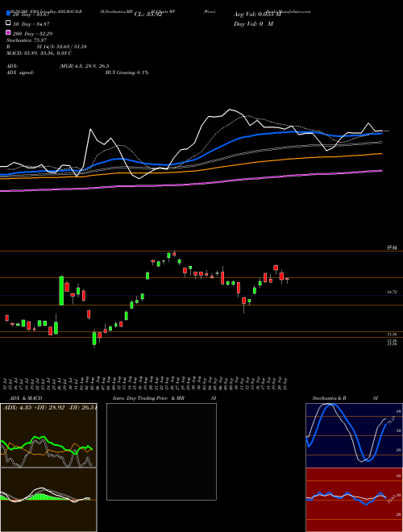403x532 pixels.
Task: Click the 'ADX: 4.35 +DY: 28.92 -DY: 26.51' readout
Action: [x=50, y=407]
